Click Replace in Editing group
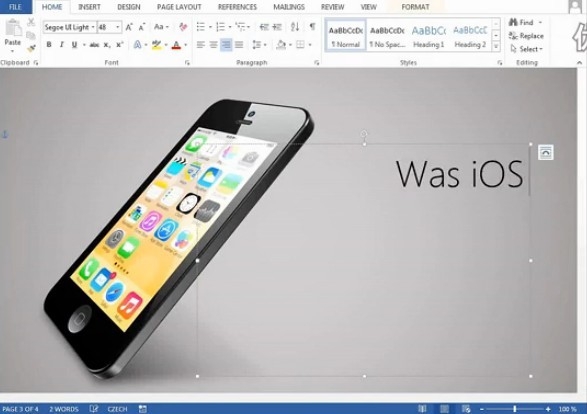 (526, 36)
